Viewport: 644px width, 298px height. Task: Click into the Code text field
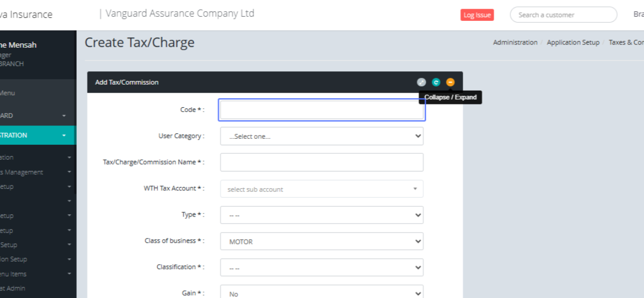click(321, 110)
